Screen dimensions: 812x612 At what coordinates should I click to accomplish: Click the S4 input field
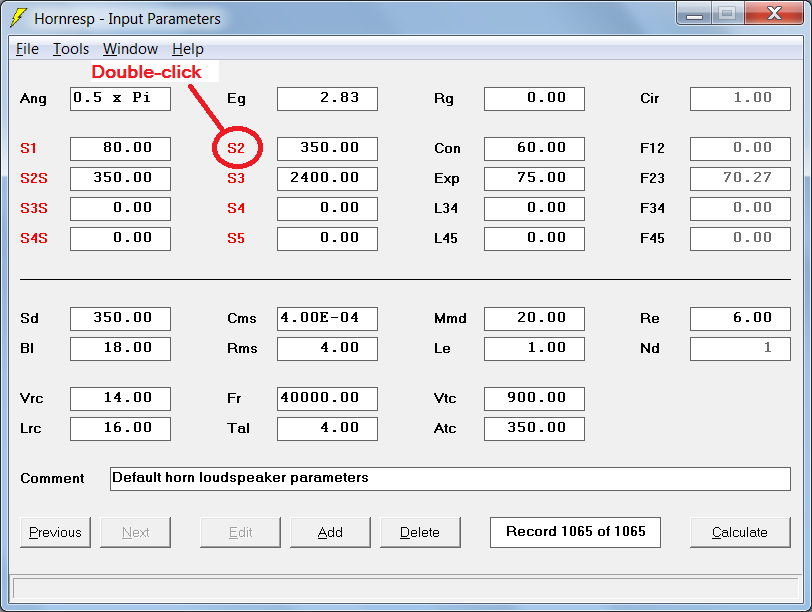point(327,209)
